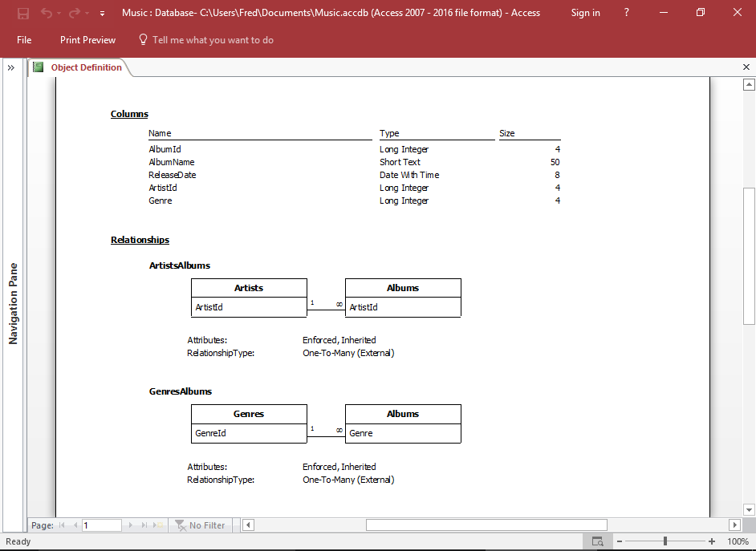Open Access Help via question mark icon
Image resolution: width=756 pixels, height=551 pixels.
click(x=626, y=12)
